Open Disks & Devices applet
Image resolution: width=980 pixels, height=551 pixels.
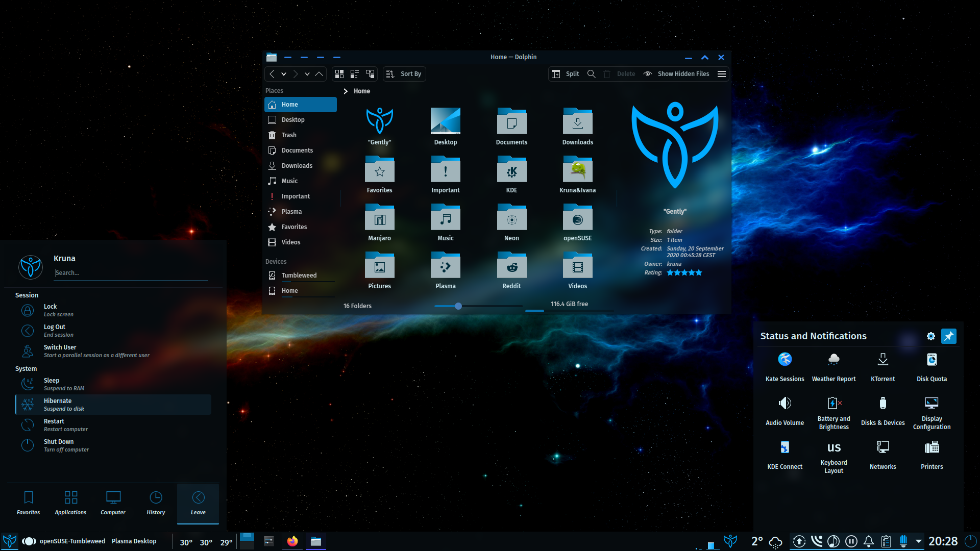point(883,411)
